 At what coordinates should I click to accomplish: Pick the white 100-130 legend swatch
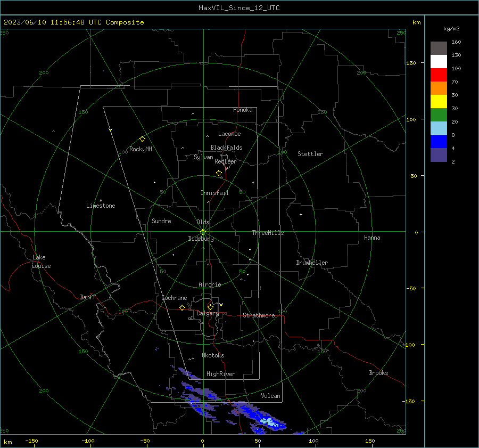(x=439, y=62)
